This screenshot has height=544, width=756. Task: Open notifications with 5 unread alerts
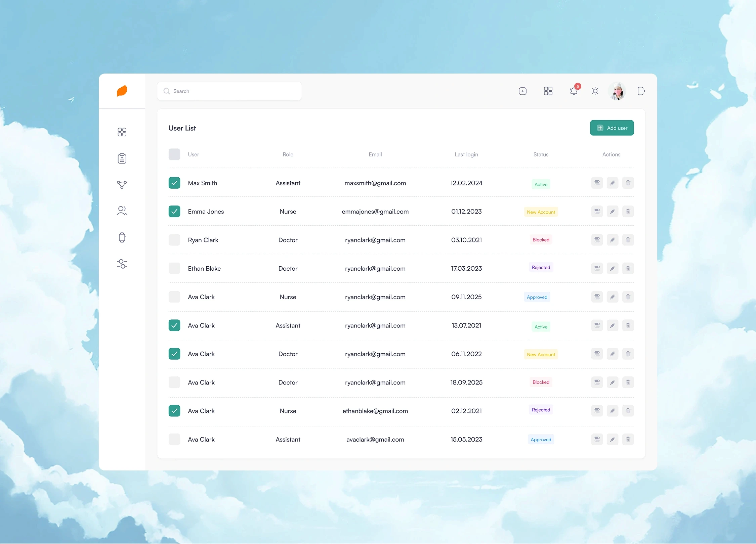point(574,91)
